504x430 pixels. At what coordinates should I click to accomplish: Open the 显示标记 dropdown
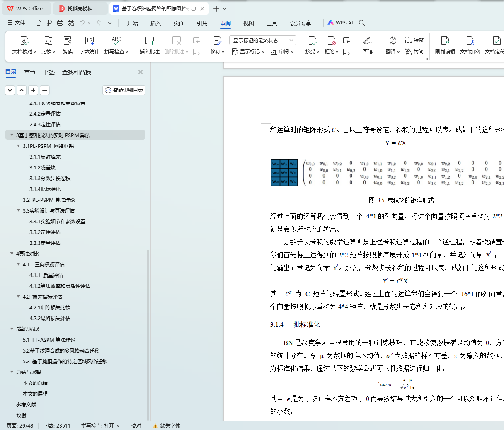pyautogui.click(x=248, y=52)
